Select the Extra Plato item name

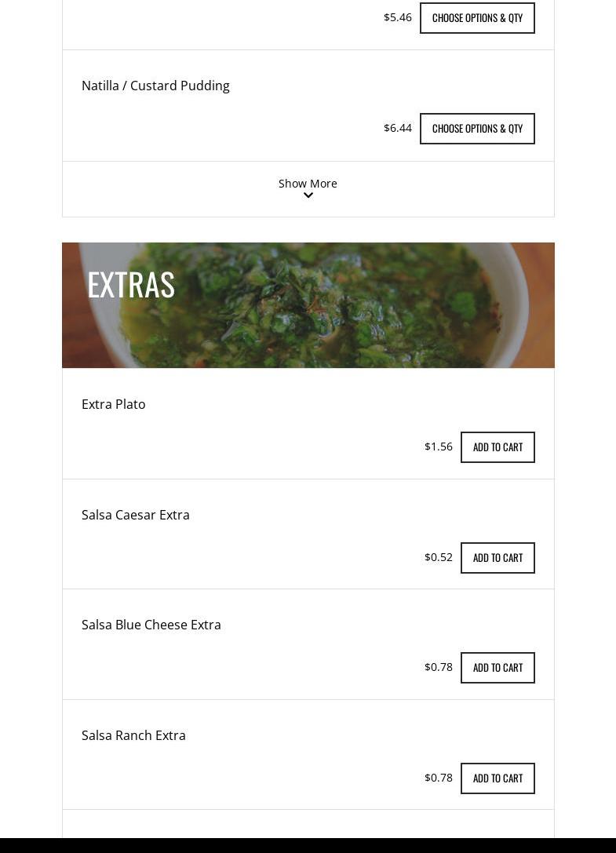click(113, 404)
